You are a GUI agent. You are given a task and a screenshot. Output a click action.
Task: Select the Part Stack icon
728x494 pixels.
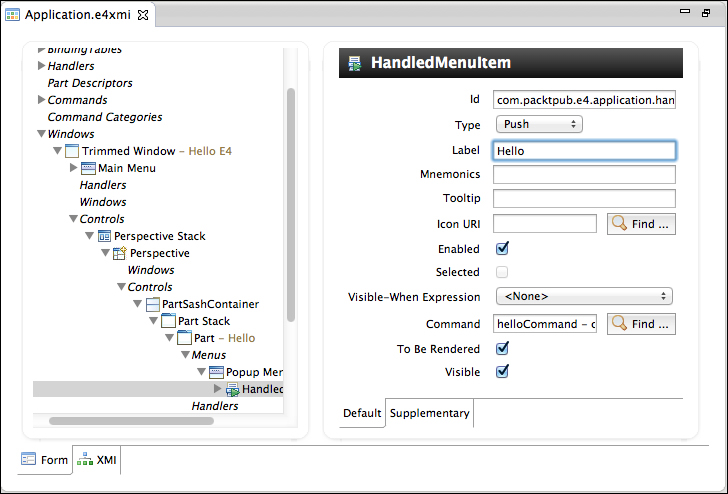167,321
